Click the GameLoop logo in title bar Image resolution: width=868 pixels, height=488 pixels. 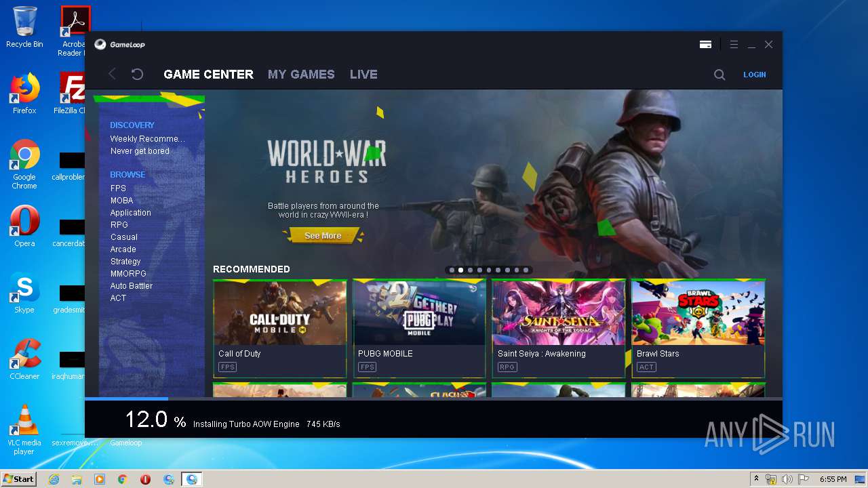click(119, 44)
